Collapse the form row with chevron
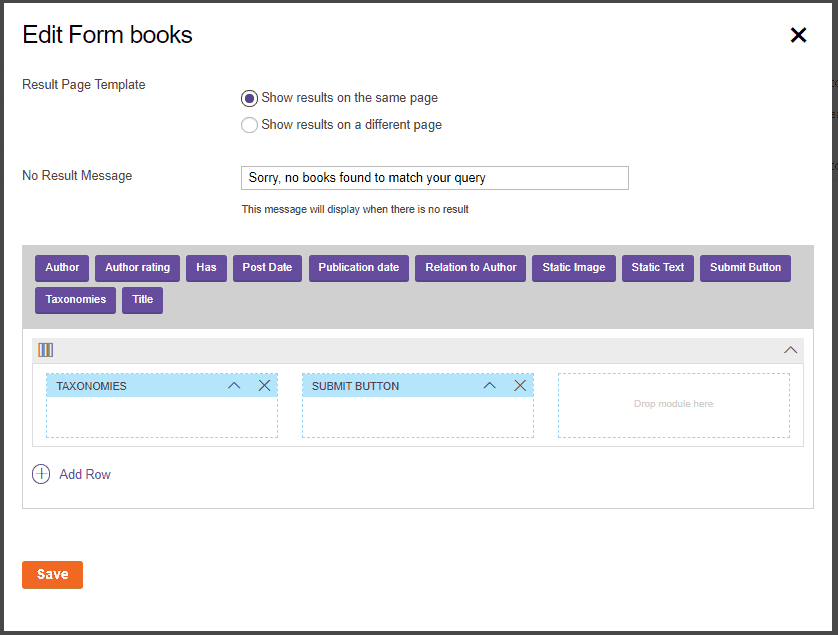838x635 pixels. pyautogui.click(x=790, y=350)
